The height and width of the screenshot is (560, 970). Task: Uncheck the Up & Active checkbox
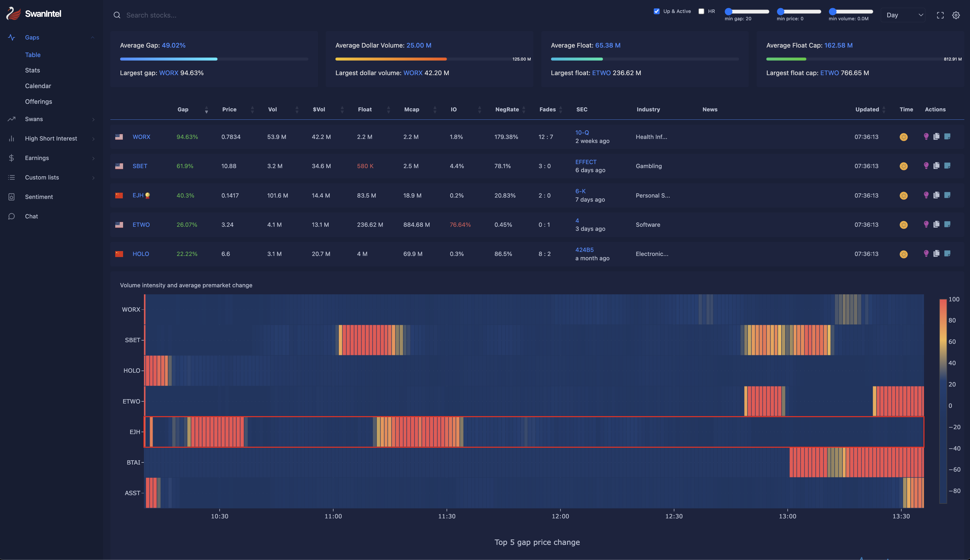pos(657,11)
